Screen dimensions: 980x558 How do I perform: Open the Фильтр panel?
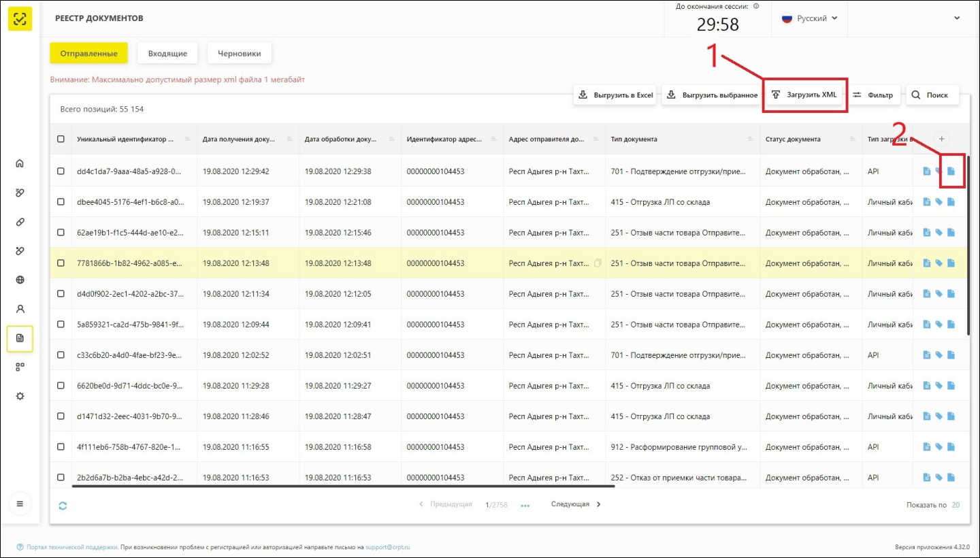tap(873, 95)
